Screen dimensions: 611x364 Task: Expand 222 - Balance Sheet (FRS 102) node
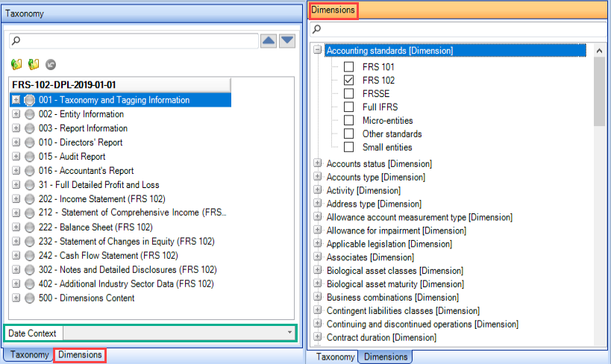tap(16, 227)
